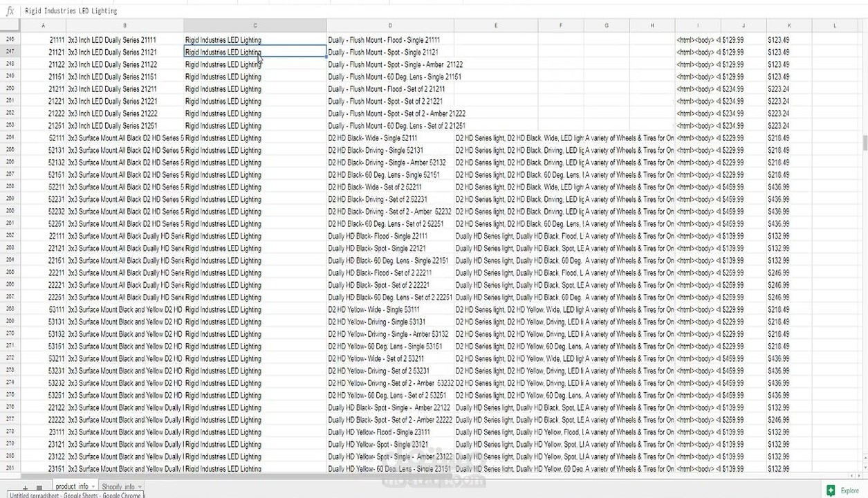The height and width of the screenshot is (498, 868).
Task: Select row 270 header
Action: pos(10,334)
